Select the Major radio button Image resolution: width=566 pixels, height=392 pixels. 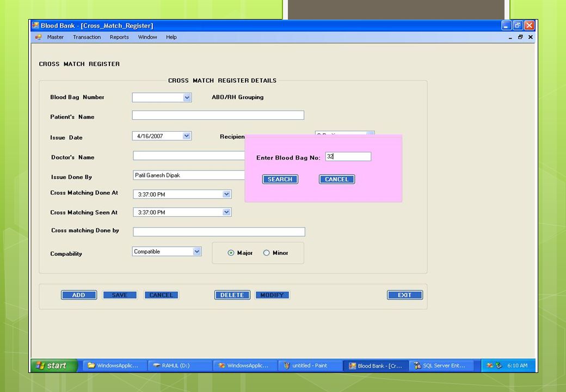tap(231, 253)
